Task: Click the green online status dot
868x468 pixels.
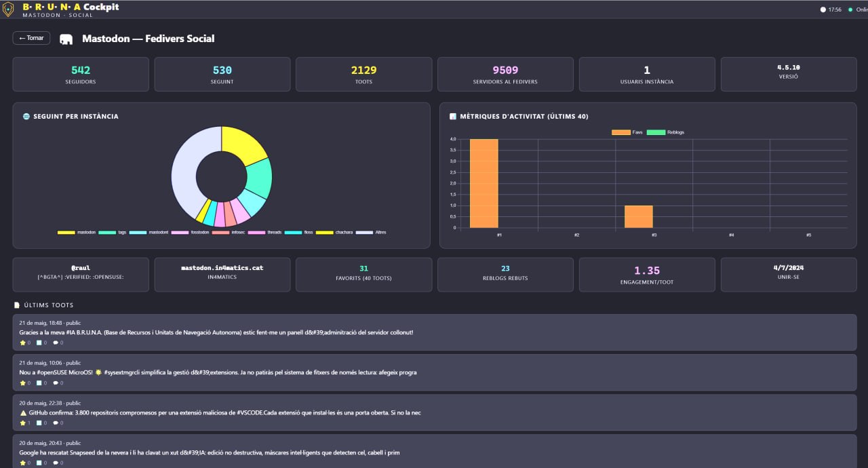Action: click(x=850, y=9)
